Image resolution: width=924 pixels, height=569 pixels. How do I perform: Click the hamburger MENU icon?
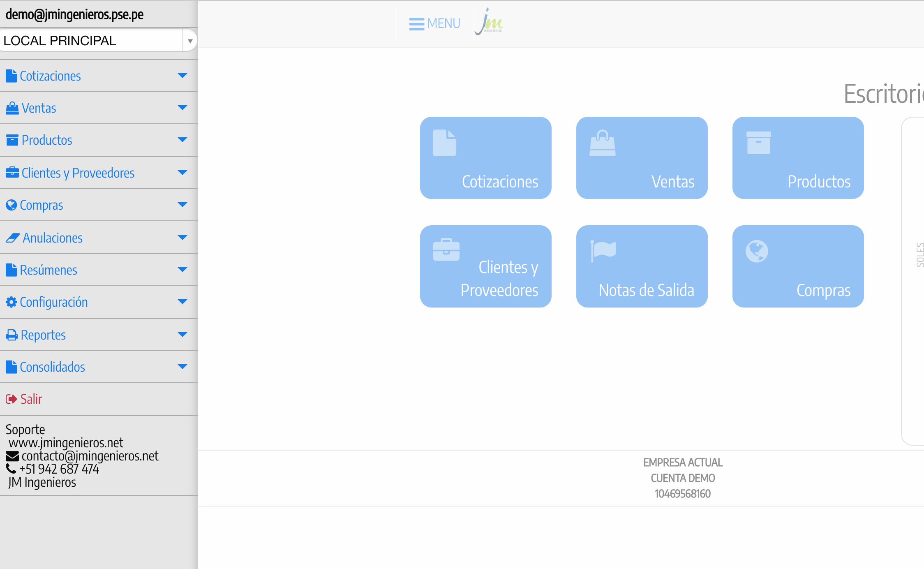coord(417,24)
